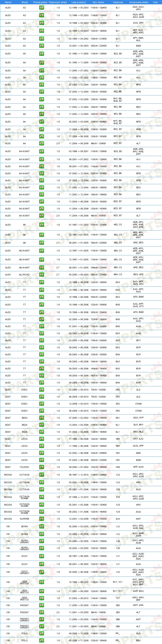
Task: Click the Marka column header
Action: [x=8, y=2]
